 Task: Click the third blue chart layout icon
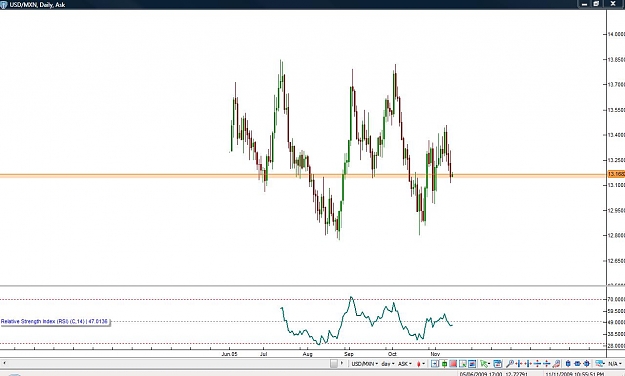(x=586, y=364)
